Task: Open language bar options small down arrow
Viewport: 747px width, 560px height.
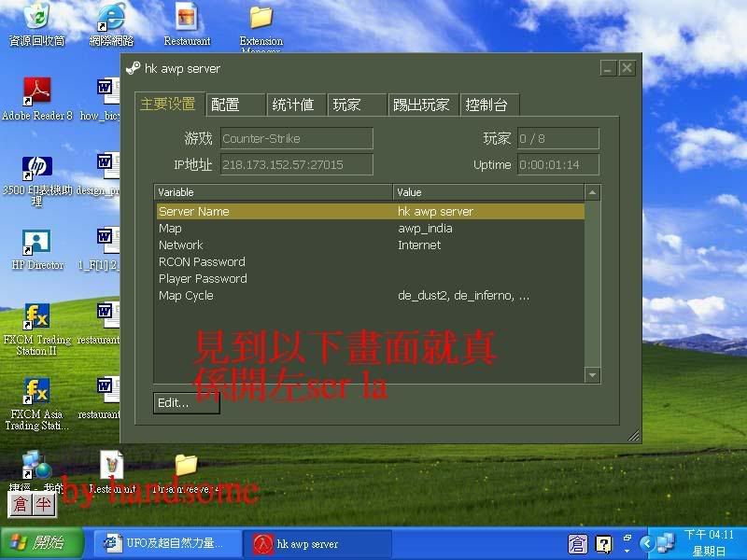Action: pyautogui.click(x=627, y=551)
